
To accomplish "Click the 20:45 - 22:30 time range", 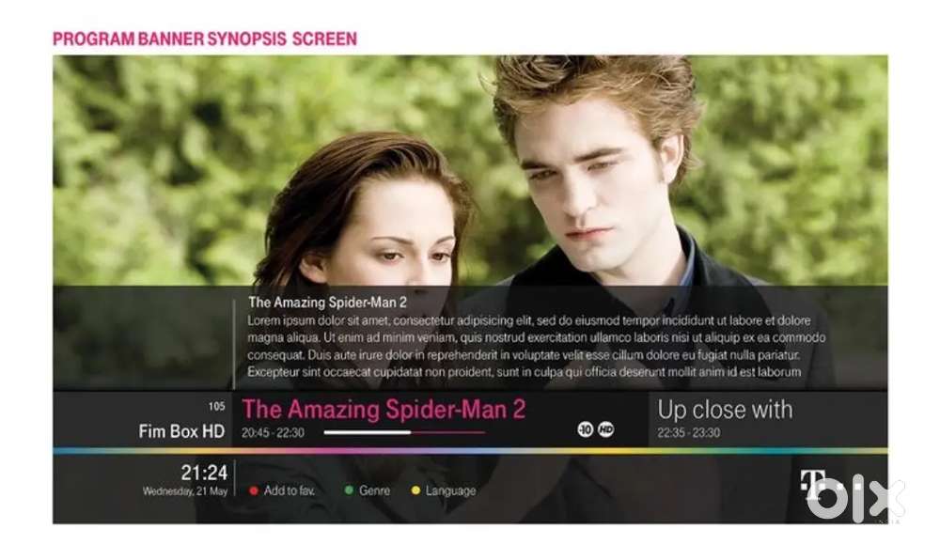I will [273, 432].
